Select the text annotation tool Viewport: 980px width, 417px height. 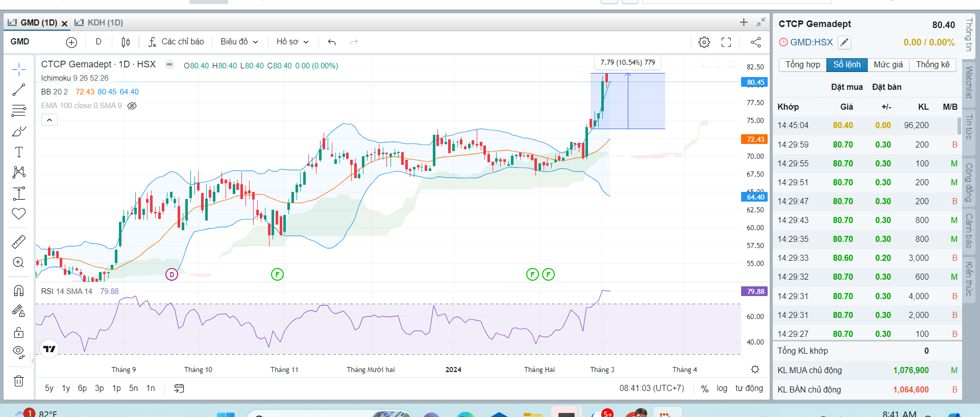click(x=19, y=152)
